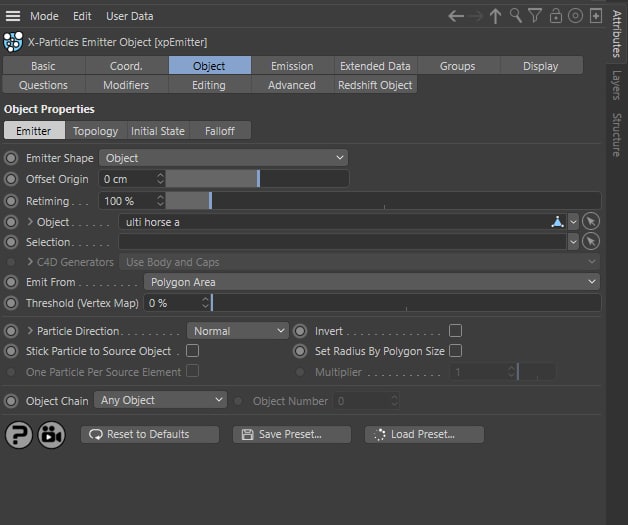The width and height of the screenshot is (628, 525).
Task: Click the polygon object icon in Object field
Action: [557, 221]
